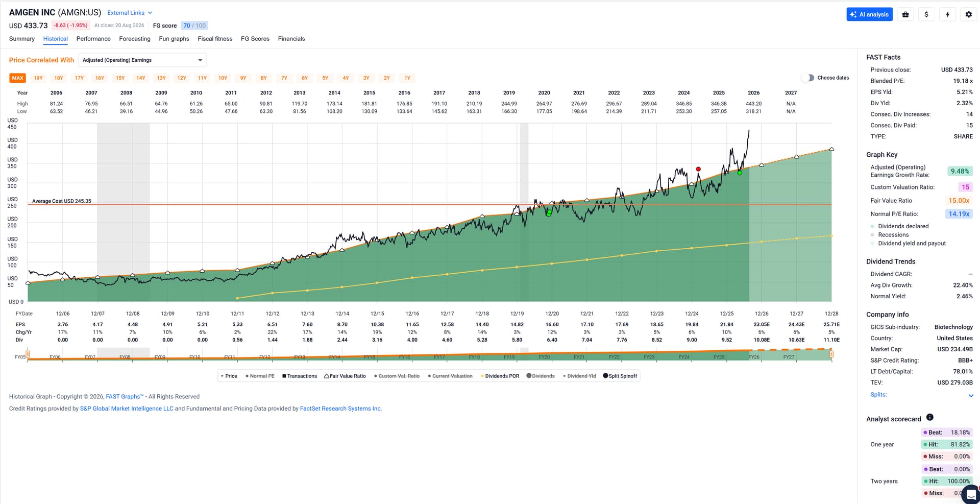Click the red dot marker on the chart
980x504 pixels.
pos(698,169)
